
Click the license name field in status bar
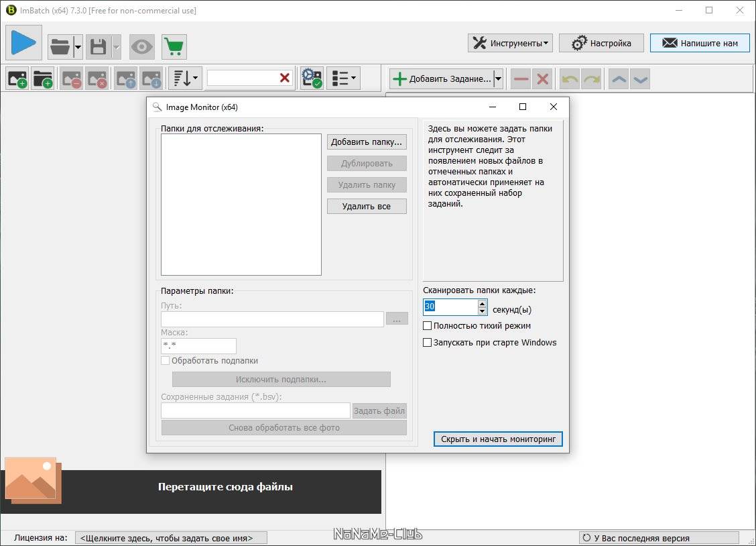171,538
